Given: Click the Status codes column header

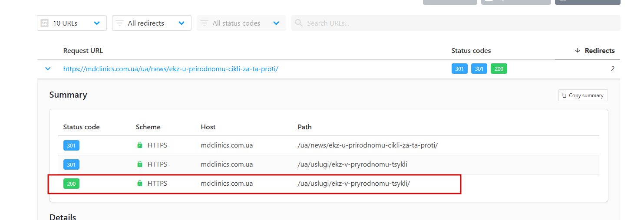Looking at the screenshot, I should tap(471, 51).
